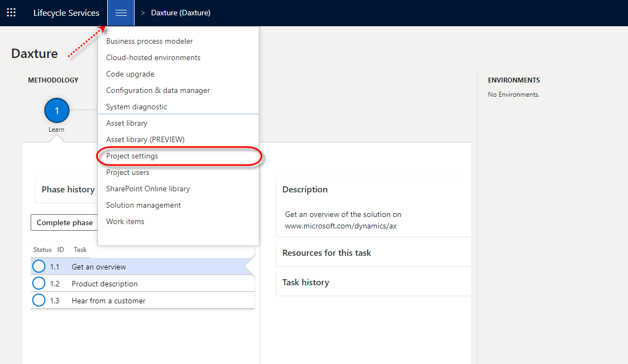Screen dimensions: 628x364
Task: Choose Code upgrade from menu
Action: (130, 74)
